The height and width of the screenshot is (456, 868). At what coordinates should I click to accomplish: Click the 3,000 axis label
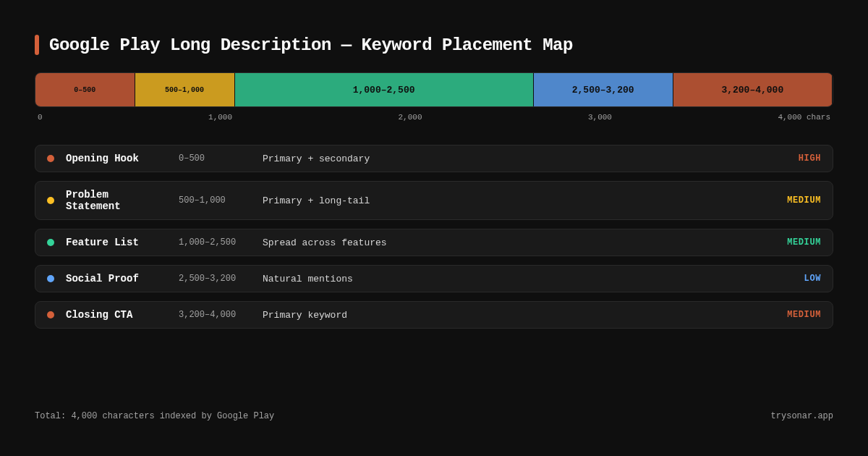[600, 117]
